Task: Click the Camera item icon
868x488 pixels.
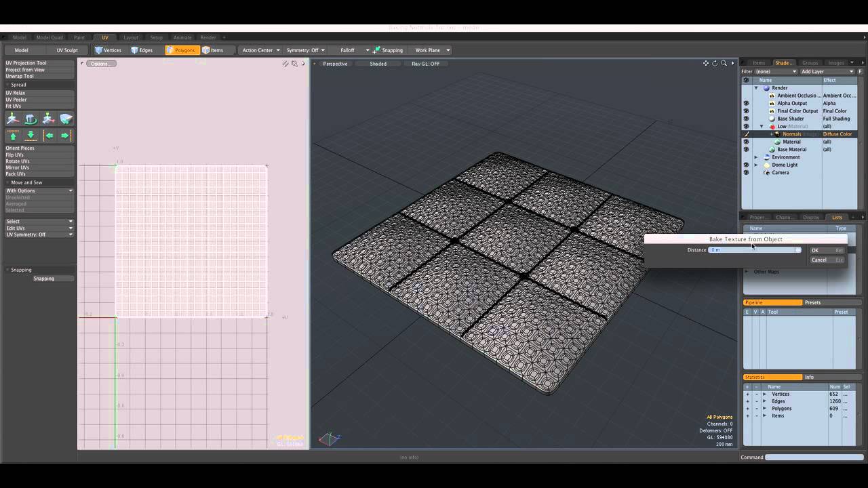Action: [766, 173]
